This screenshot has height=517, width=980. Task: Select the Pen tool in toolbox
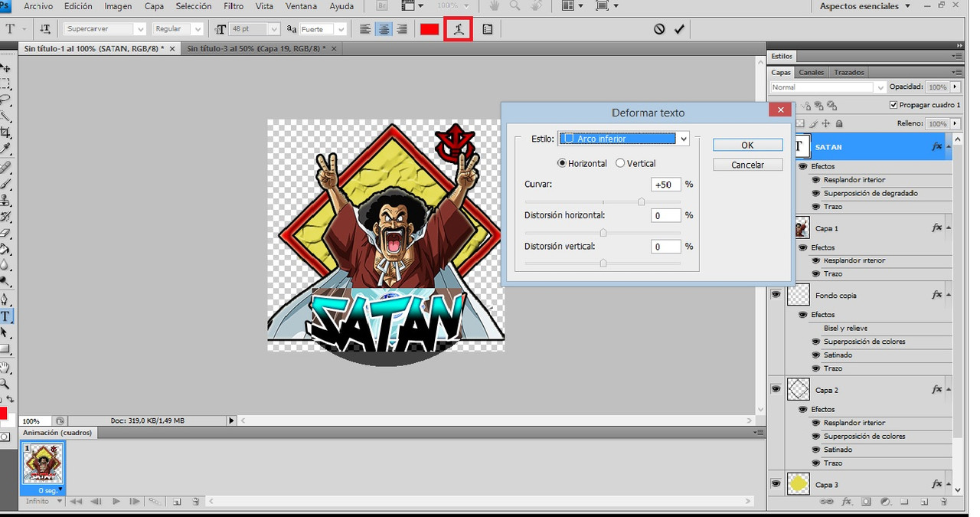tap(5, 299)
